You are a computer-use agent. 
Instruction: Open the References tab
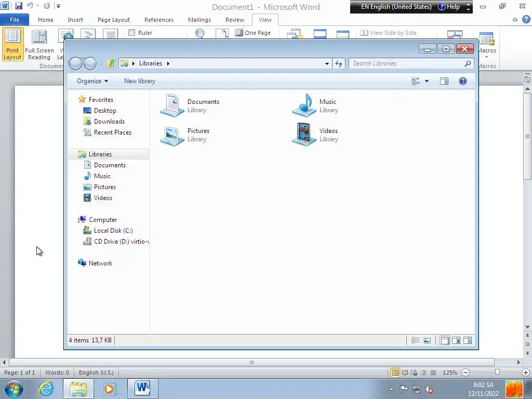click(x=159, y=20)
